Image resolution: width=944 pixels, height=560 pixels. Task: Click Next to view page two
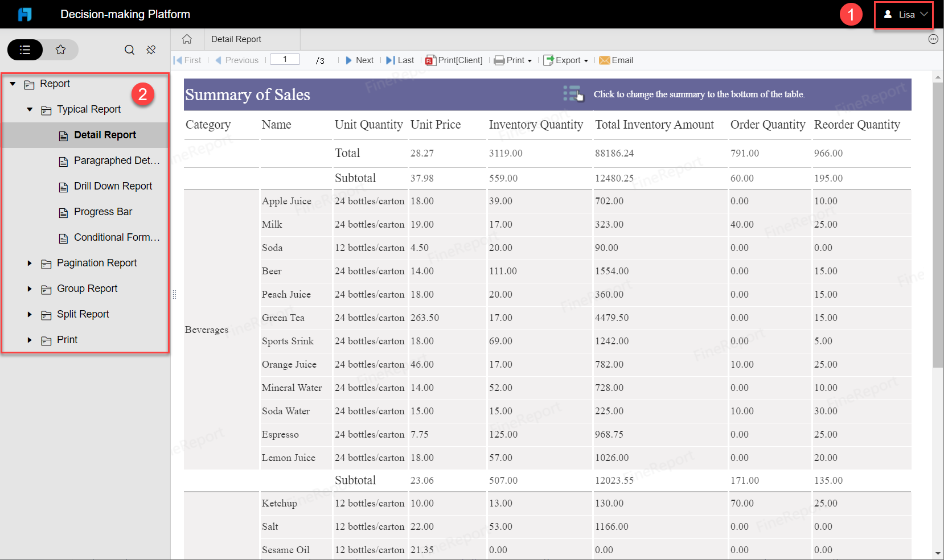click(359, 60)
